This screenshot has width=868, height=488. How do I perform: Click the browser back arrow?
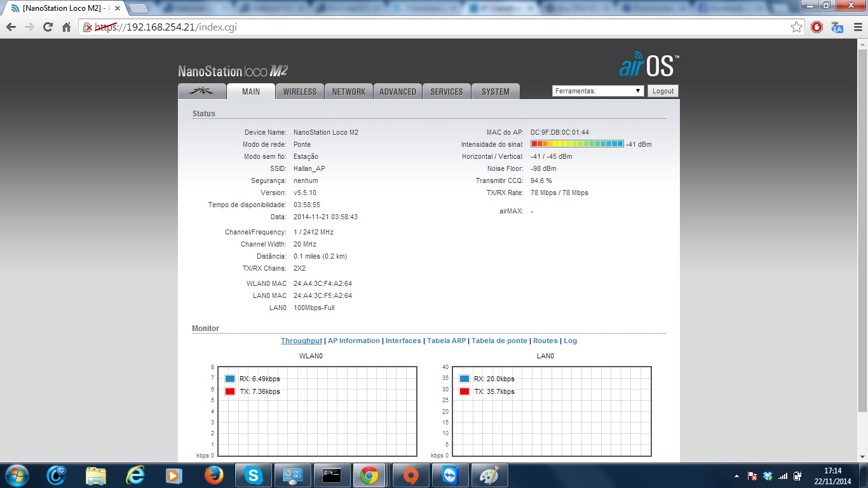click(11, 27)
